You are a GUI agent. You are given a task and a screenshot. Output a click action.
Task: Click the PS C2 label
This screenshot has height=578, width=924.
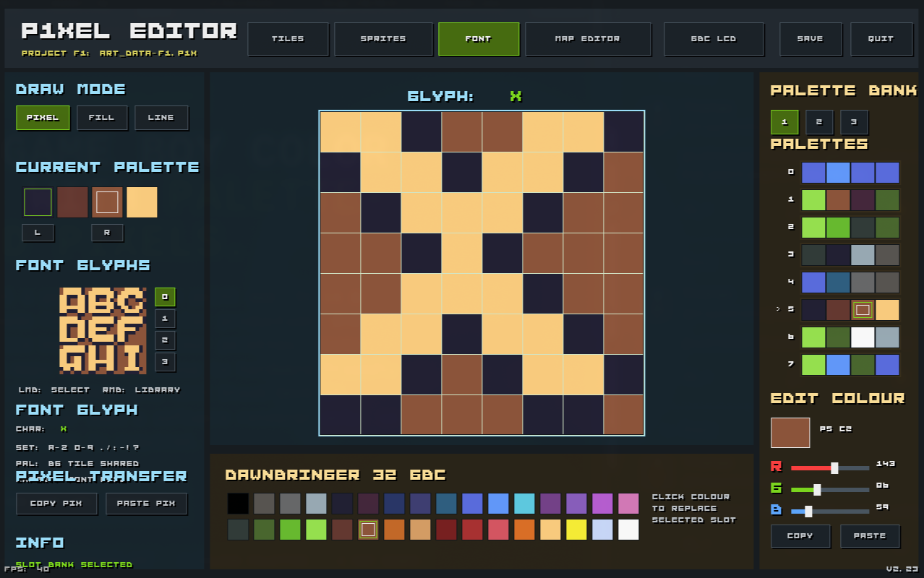(x=835, y=429)
